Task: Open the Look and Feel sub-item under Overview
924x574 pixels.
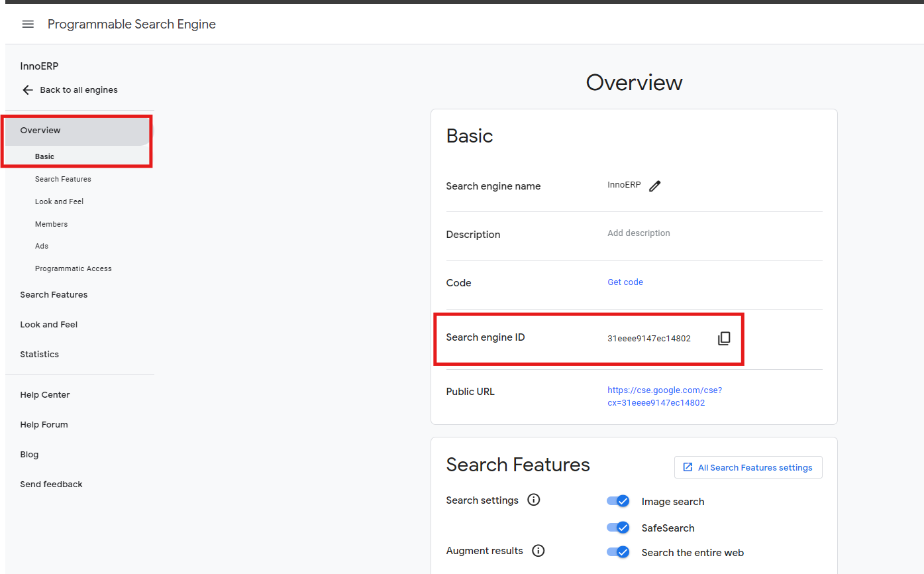Action: point(59,201)
